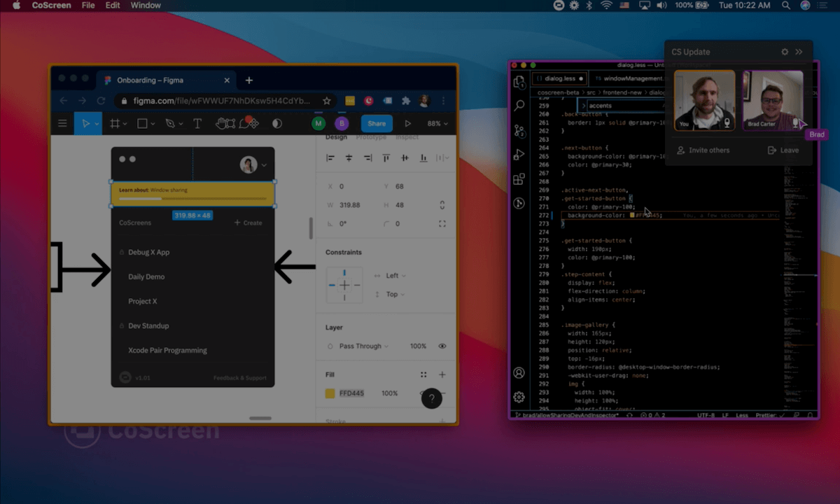Click the blue Share button in Figma
Viewport: 840px width, 504px height.
pos(377,123)
